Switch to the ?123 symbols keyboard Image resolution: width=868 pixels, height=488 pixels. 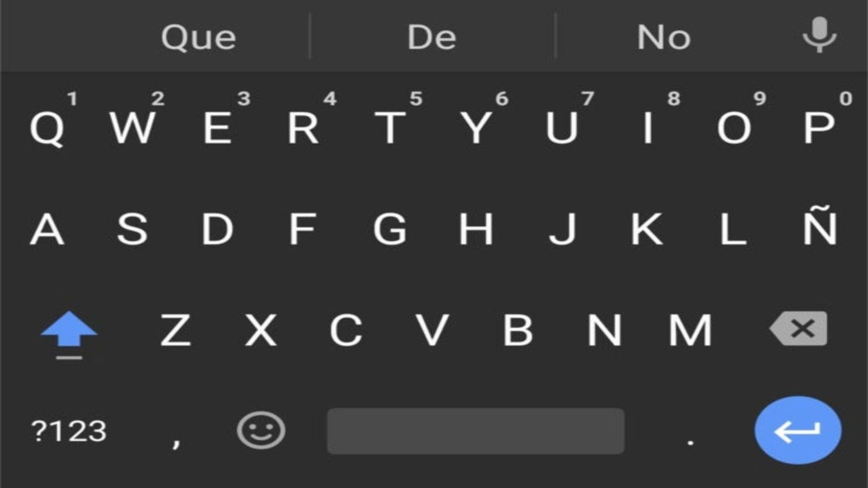pos(69,432)
